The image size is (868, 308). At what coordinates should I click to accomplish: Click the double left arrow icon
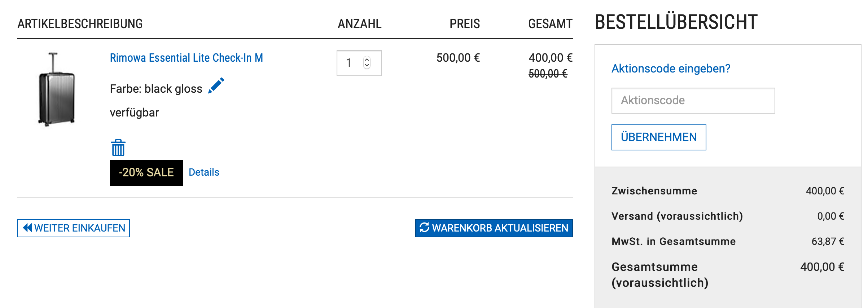(x=27, y=228)
